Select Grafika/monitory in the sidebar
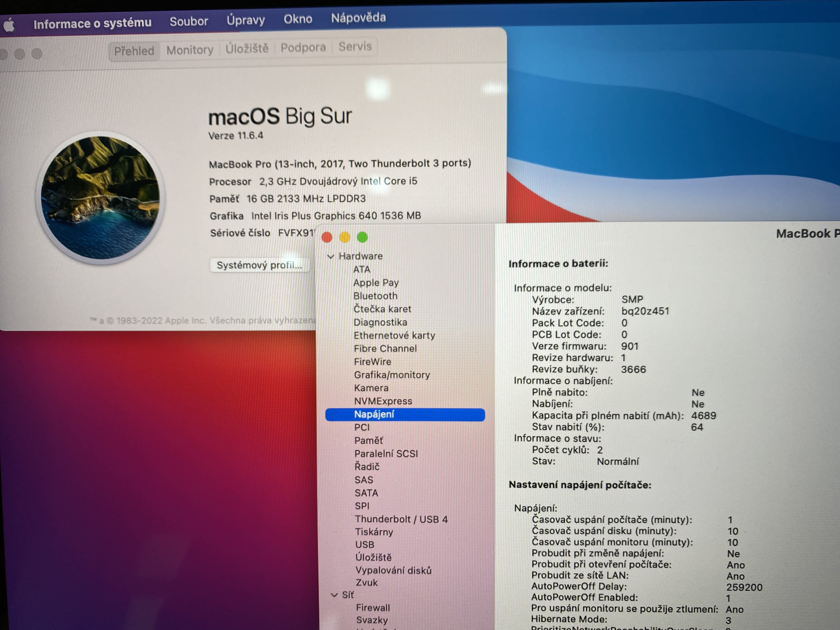This screenshot has width=840, height=630. pos(391,375)
